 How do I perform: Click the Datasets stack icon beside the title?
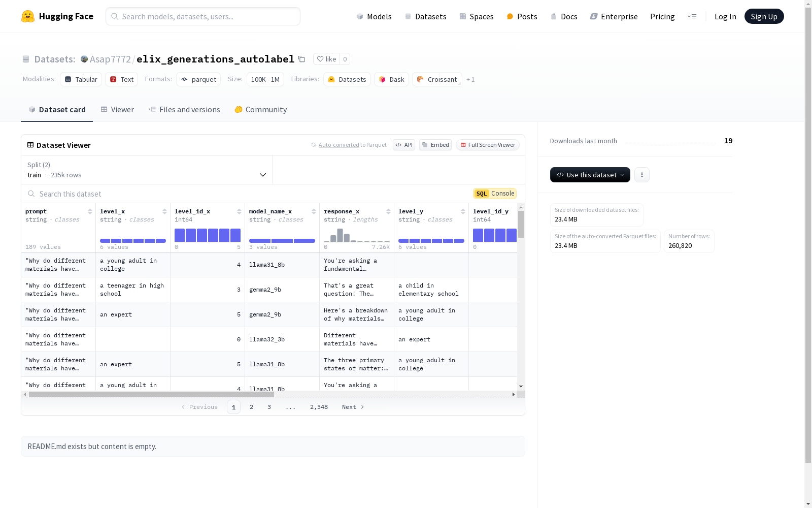(26, 59)
